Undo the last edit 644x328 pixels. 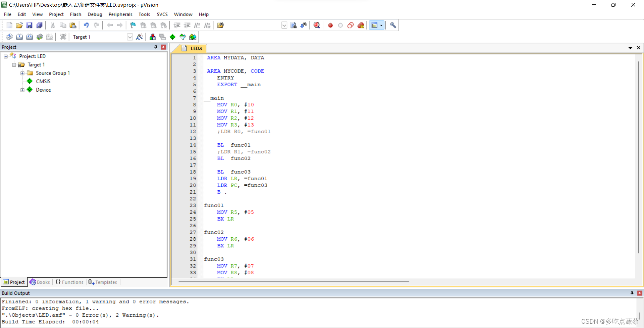(x=86, y=25)
